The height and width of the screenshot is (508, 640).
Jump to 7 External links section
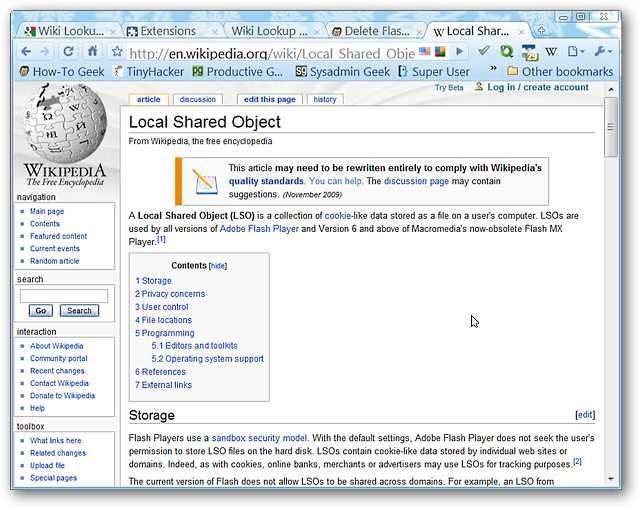pyautogui.click(x=163, y=385)
